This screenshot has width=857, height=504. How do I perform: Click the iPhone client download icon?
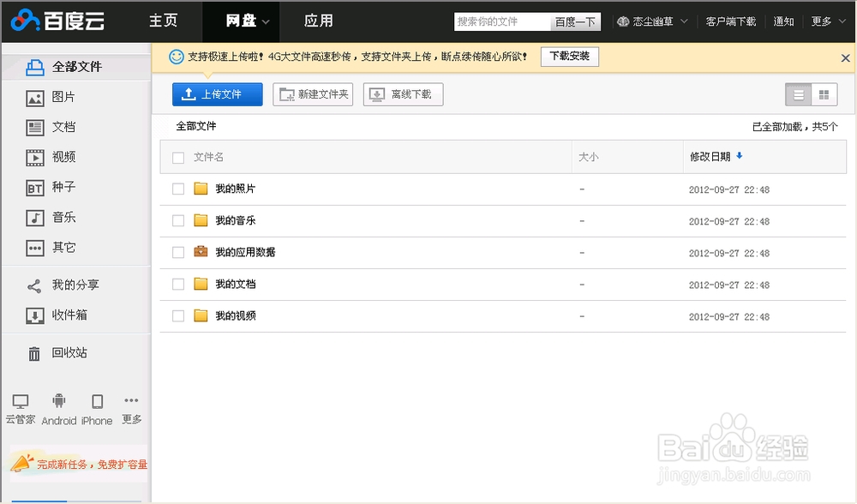(97, 400)
